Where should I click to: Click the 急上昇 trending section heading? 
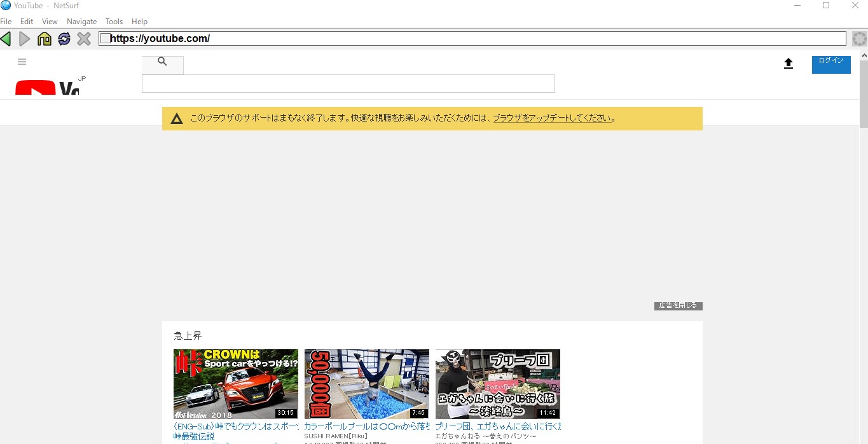coord(188,336)
